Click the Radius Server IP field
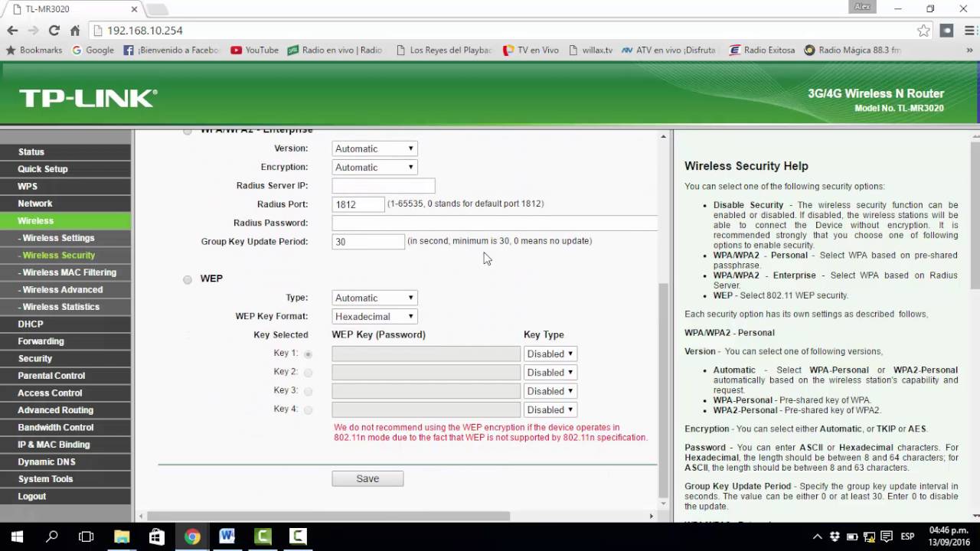The height and width of the screenshot is (551, 980). (x=384, y=186)
